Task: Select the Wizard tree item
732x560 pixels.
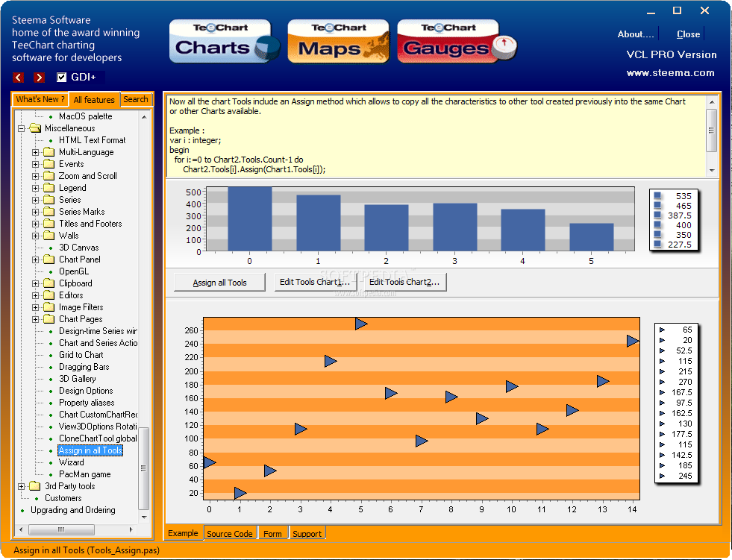Action: point(72,462)
